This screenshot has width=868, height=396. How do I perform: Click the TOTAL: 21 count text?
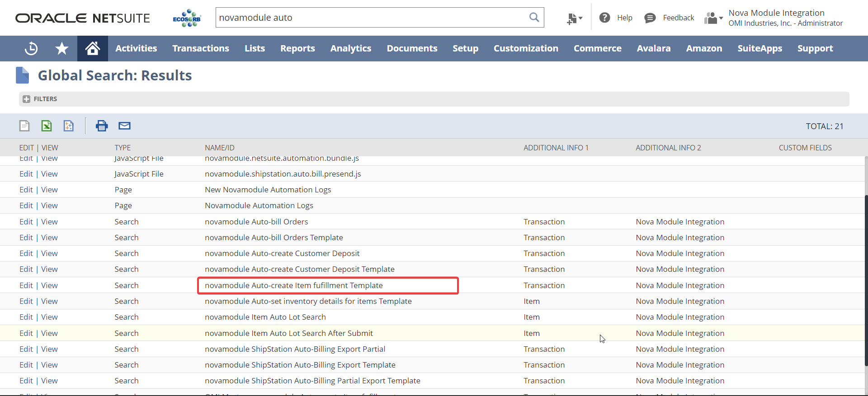825,126
